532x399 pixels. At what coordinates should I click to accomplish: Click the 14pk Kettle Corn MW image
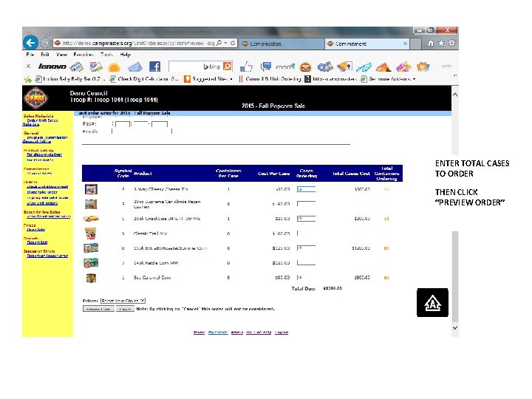(x=91, y=263)
